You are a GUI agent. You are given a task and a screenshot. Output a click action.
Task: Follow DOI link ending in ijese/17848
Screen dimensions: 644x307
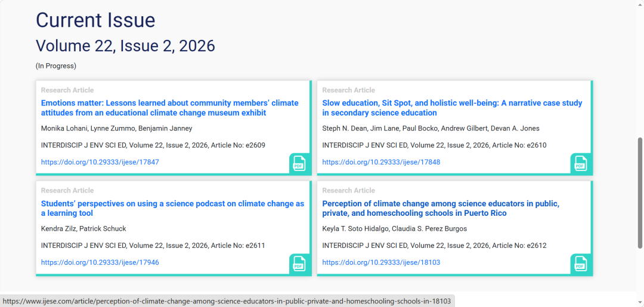(381, 162)
